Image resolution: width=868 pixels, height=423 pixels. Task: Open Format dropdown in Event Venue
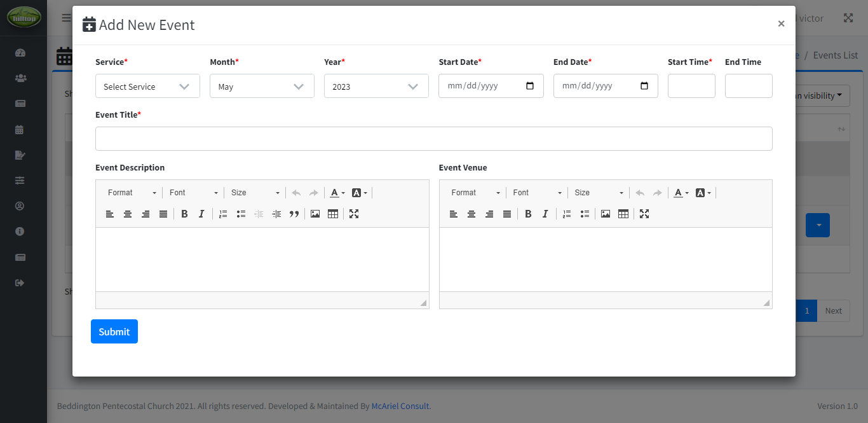(475, 193)
